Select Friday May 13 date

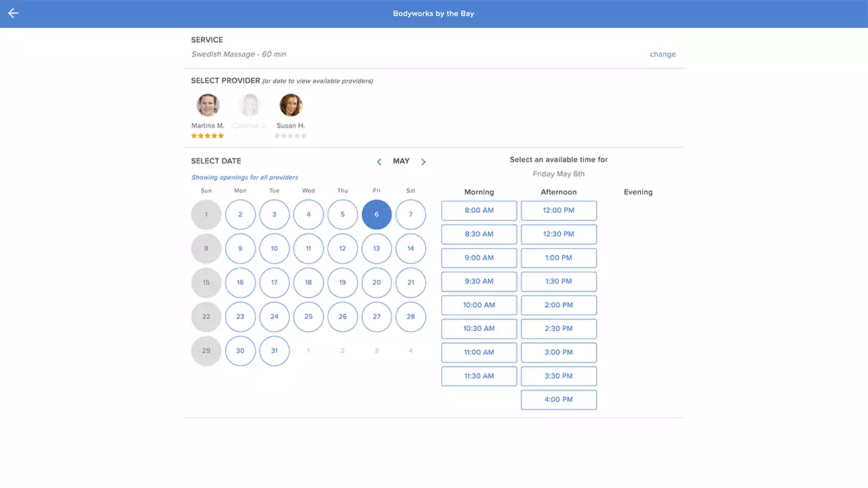point(376,249)
